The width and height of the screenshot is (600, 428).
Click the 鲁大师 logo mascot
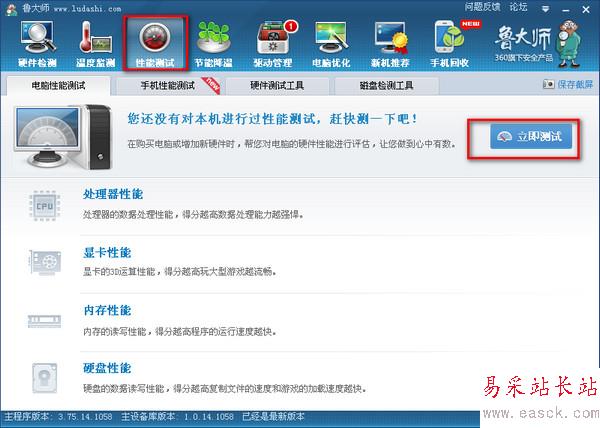point(569,44)
